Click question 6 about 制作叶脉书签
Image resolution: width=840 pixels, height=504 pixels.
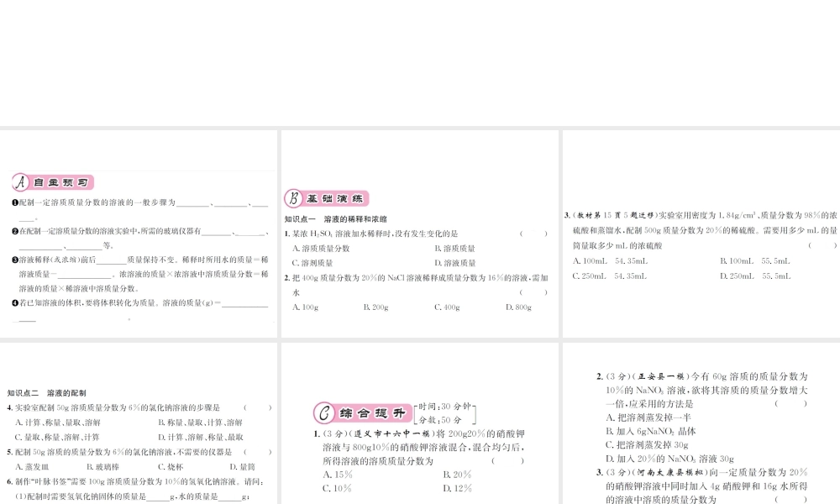pyautogui.click(x=136, y=481)
